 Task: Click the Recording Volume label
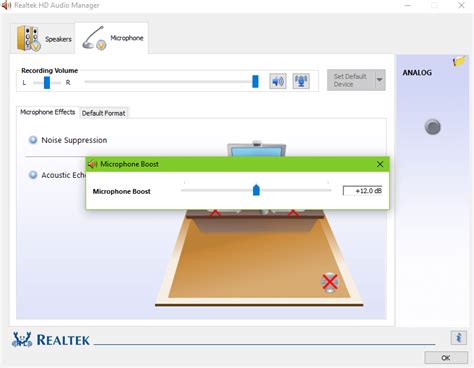(50, 71)
